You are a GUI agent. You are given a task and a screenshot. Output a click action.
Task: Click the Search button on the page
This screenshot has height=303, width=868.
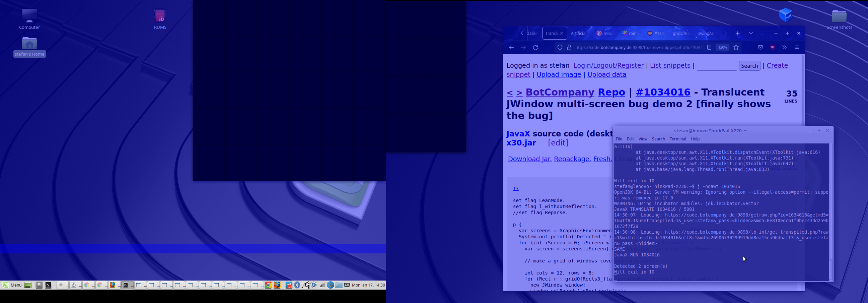point(749,66)
